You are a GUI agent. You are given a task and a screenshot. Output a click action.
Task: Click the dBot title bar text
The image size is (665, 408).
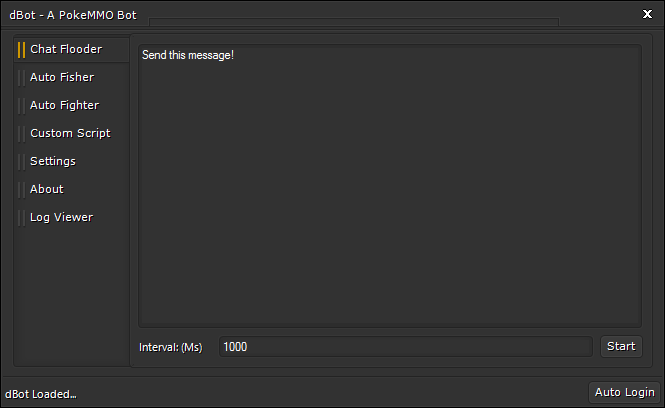tap(73, 15)
